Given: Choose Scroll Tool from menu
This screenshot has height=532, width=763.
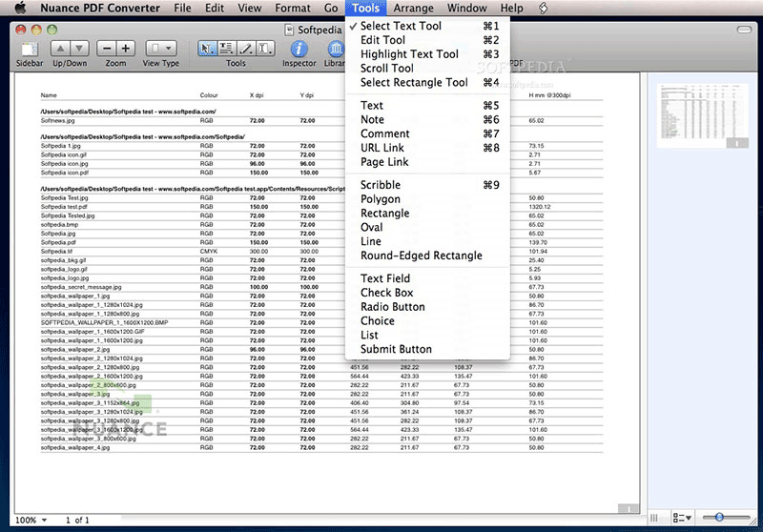Looking at the screenshot, I should (x=427, y=68).
